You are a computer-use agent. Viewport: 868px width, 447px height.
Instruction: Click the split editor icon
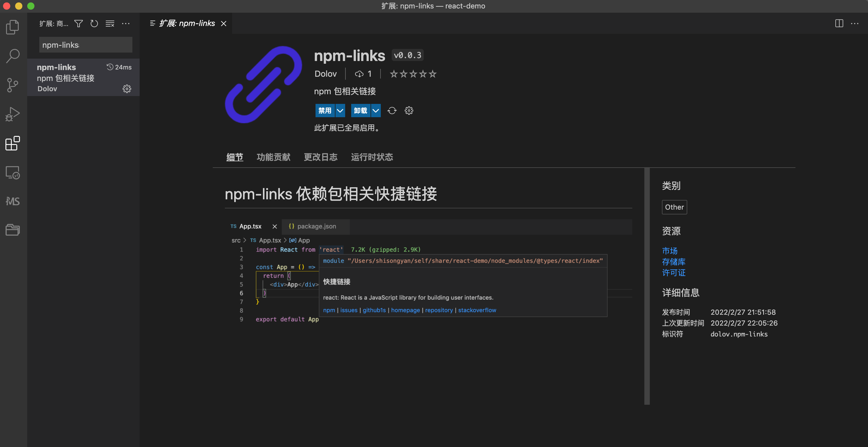coord(839,23)
